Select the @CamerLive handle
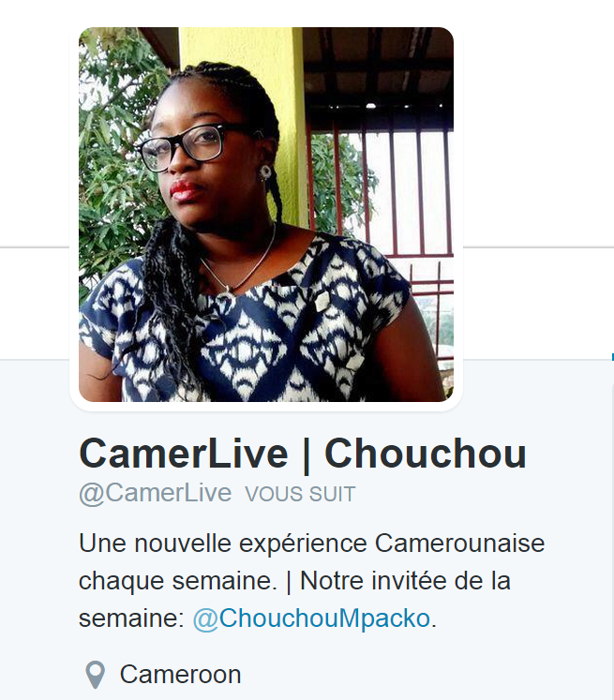Image resolution: width=614 pixels, height=700 pixels. point(156,493)
